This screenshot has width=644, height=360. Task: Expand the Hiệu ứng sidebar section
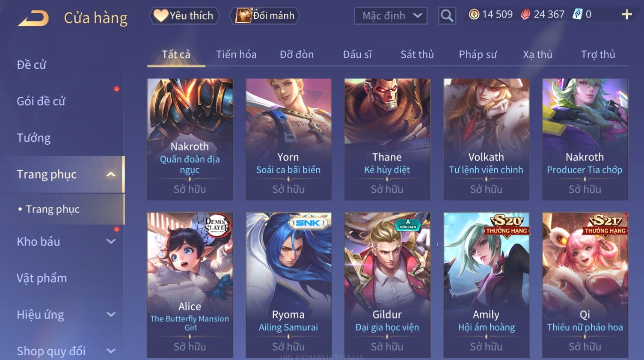(111, 315)
